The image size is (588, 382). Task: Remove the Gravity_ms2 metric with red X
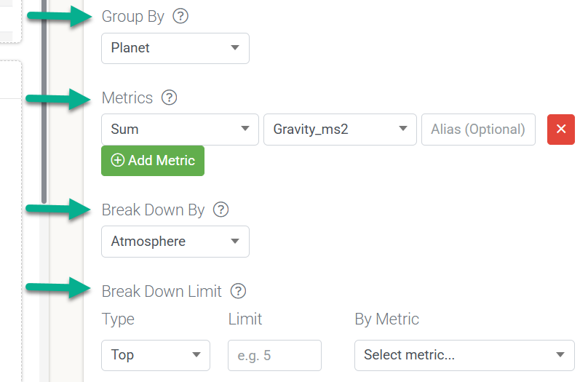pos(561,130)
